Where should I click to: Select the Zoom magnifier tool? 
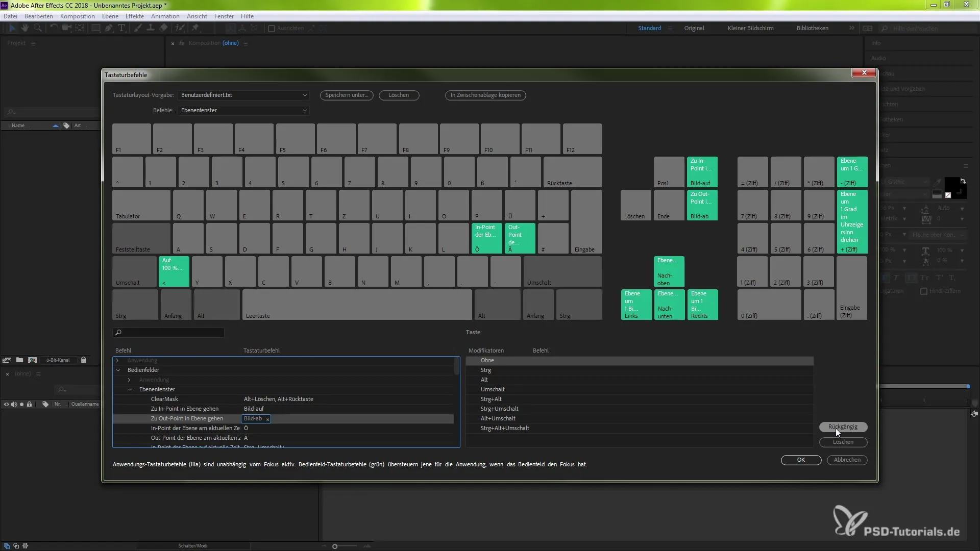click(x=37, y=28)
